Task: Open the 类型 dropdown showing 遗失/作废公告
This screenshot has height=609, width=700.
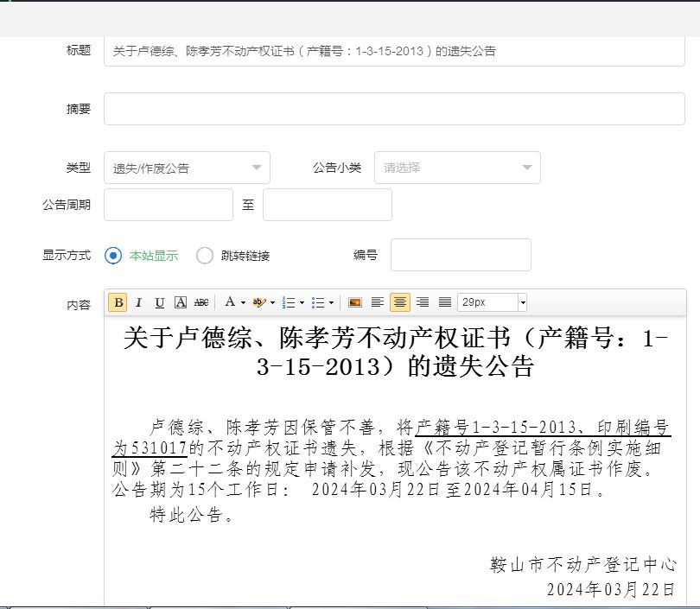Action: [187, 168]
